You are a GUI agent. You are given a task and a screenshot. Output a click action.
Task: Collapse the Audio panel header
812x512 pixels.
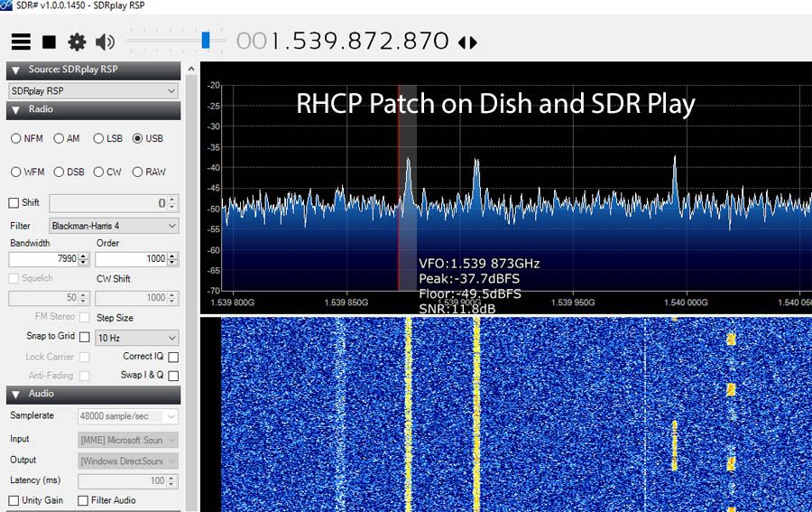pyautogui.click(x=93, y=395)
